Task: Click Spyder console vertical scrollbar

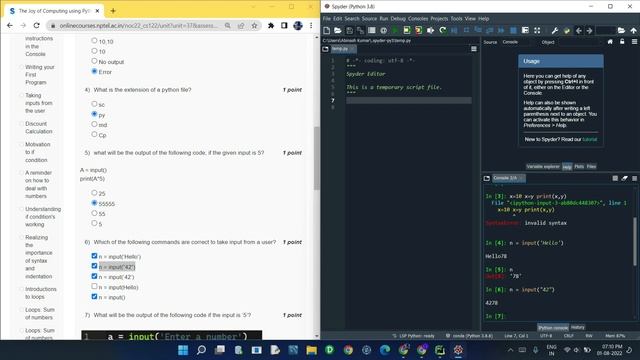Action: tap(635, 242)
